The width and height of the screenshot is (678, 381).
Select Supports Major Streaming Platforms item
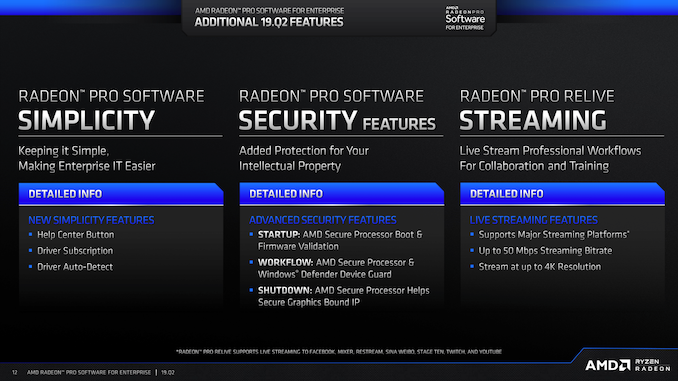coord(554,235)
